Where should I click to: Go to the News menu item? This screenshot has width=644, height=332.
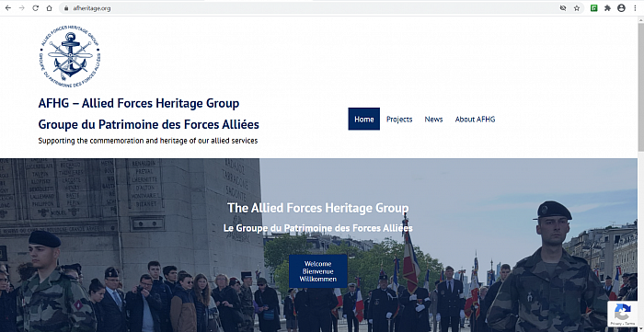433,120
